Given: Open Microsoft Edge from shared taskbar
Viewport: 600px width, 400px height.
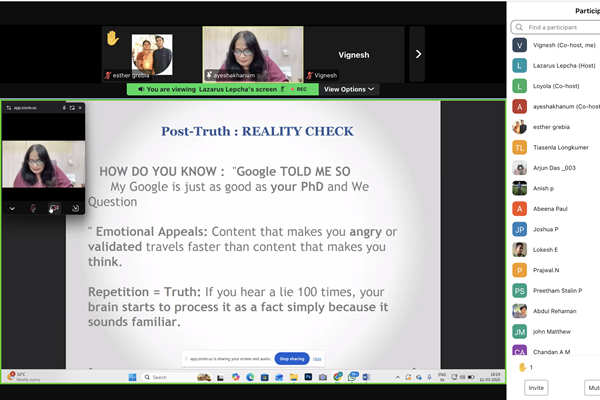Looking at the screenshot, I should click(250, 377).
